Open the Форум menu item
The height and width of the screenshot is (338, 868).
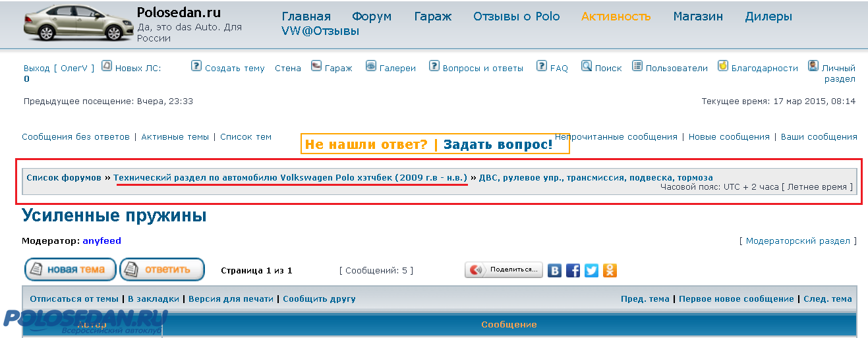click(x=372, y=16)
